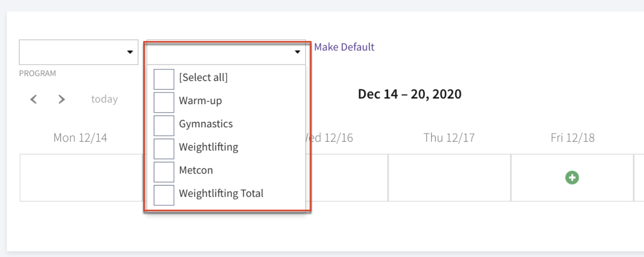
Task: Go to previous week with left chevron
Action: pyautogui.click(x=34, y=99)
